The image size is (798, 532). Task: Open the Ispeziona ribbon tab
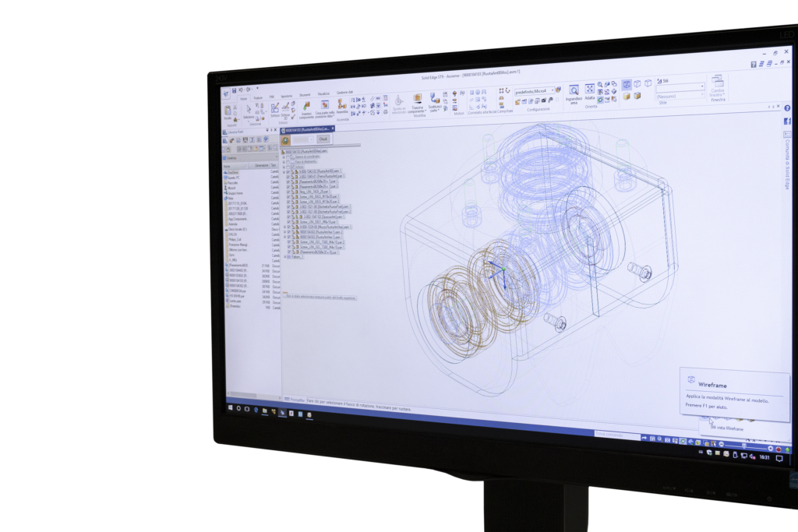pyautogui.click(x=287, y=96)
